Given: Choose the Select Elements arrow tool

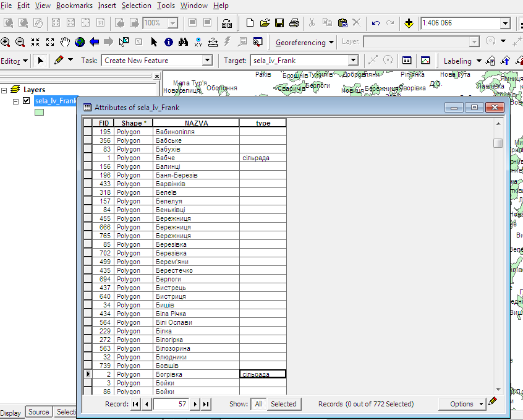Looking at the screenshot, I should pyautogui.click(x=154, y=41).
